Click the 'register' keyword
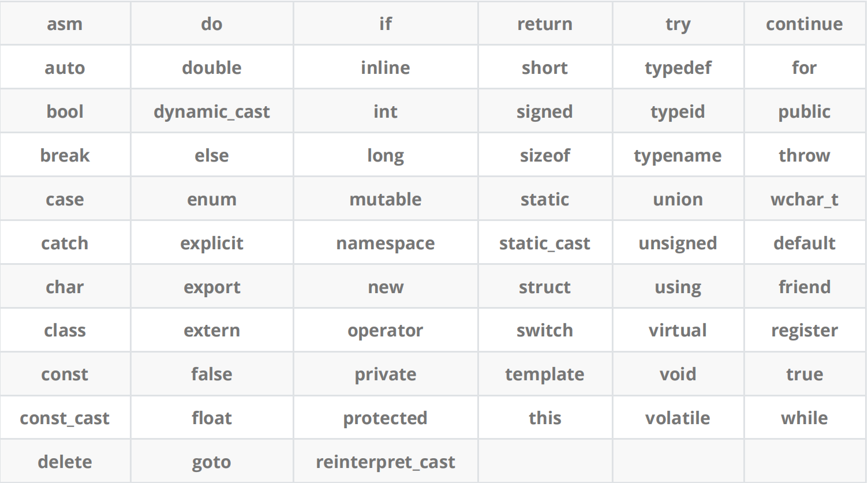Image resolution: width=868 pixels, height=483 pixels. pyautogui.click(x=805, y=331)
